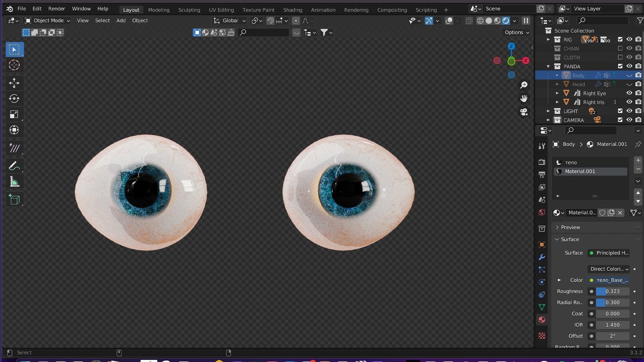
Task: Enable the CLOTH collection checkbox
Action: coord(620,57)
